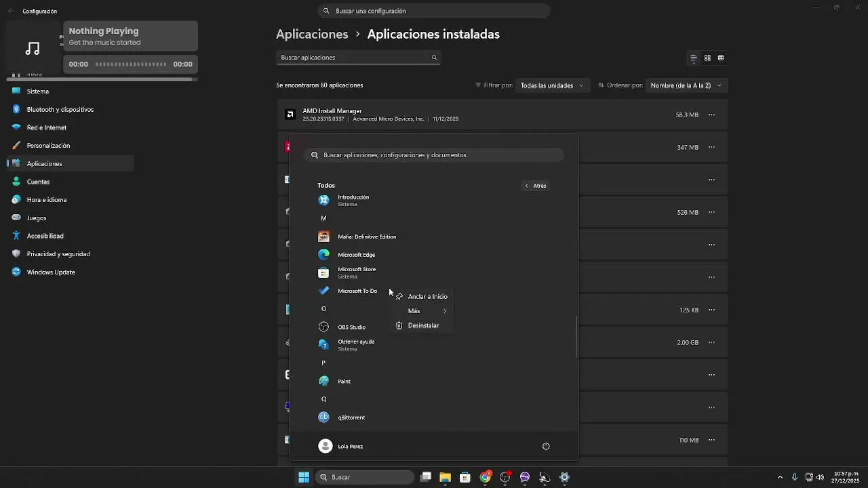
Task: Open Cuentas settings
Action: (x=71, y=182)
